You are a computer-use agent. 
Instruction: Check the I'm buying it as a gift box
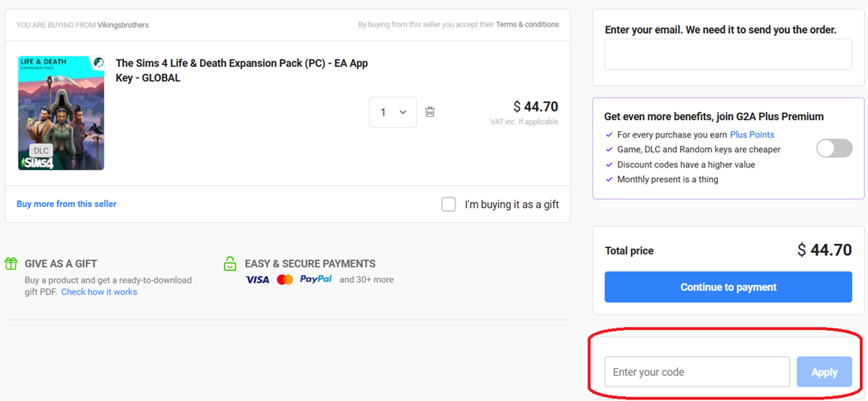pos(449,205)
